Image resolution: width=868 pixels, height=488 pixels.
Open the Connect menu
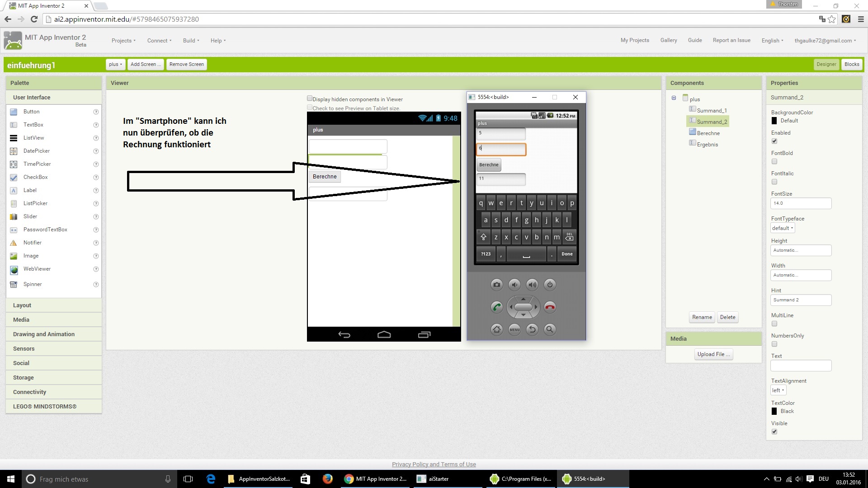[x=159, y=41]
